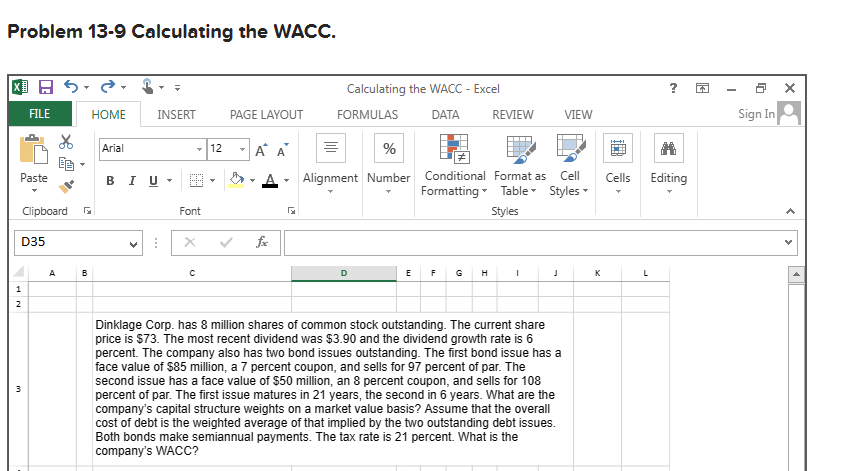
Task: Cut selection with the scissors icon
Action: pos(66,142)
